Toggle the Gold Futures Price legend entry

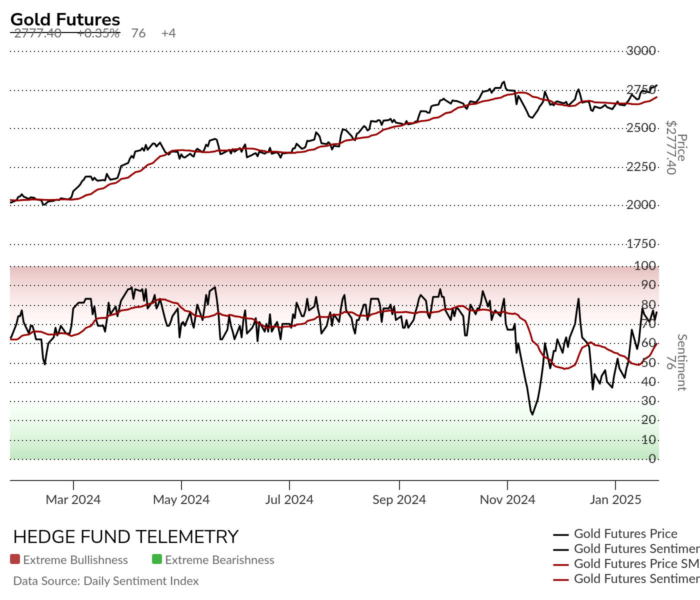coord(615,534)
